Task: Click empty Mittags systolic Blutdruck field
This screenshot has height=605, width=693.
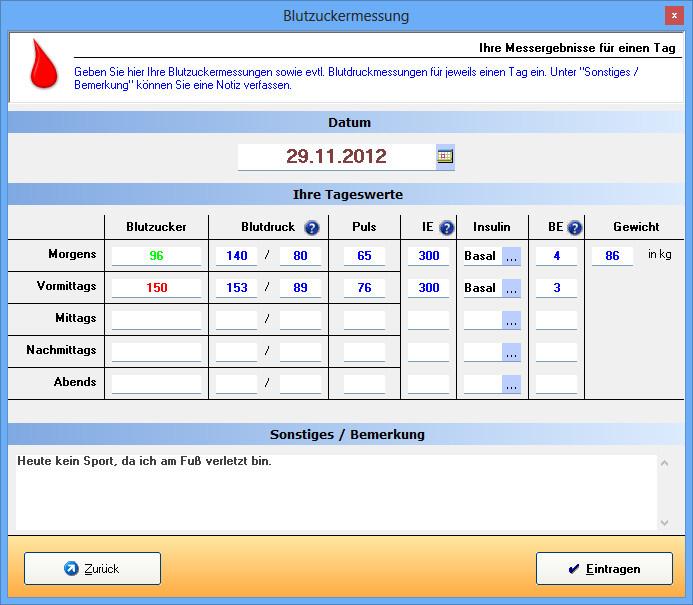Action: 236,320
